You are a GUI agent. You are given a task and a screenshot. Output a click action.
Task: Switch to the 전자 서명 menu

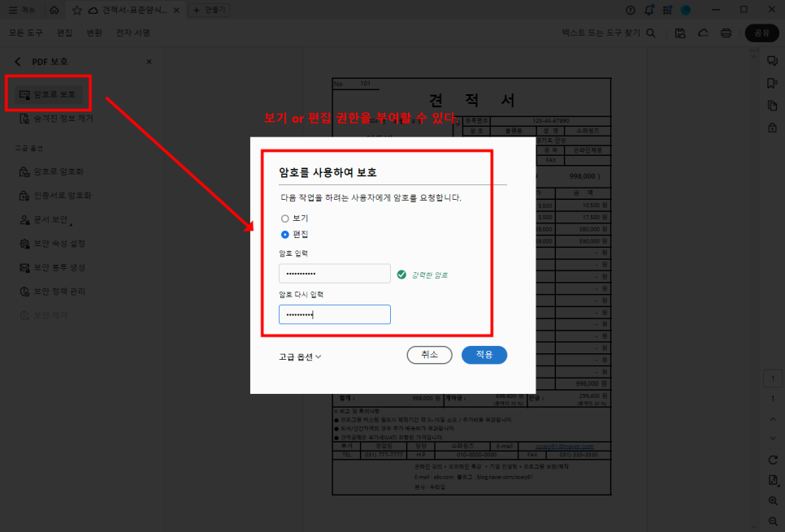pos(133,32)
